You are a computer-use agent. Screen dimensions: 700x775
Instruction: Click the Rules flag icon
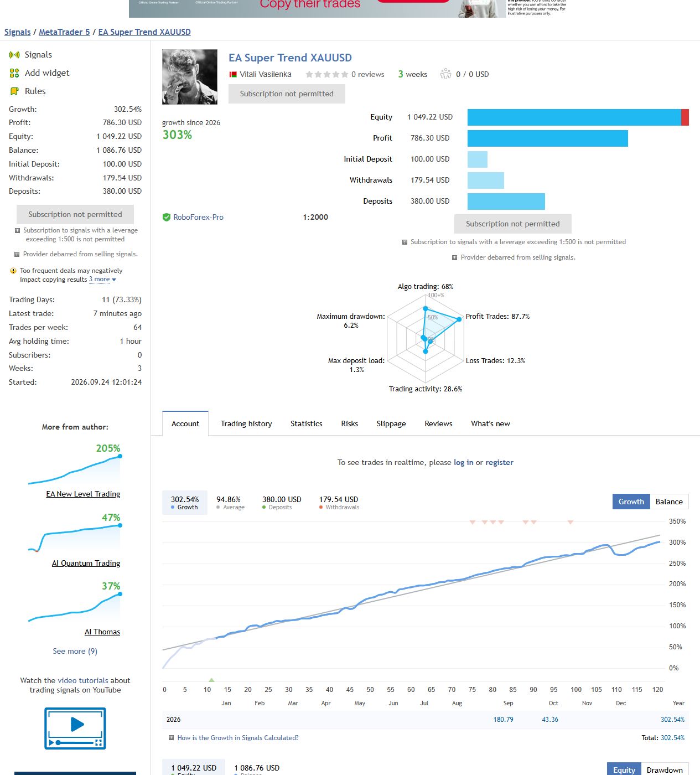click(x=14, y=91)
